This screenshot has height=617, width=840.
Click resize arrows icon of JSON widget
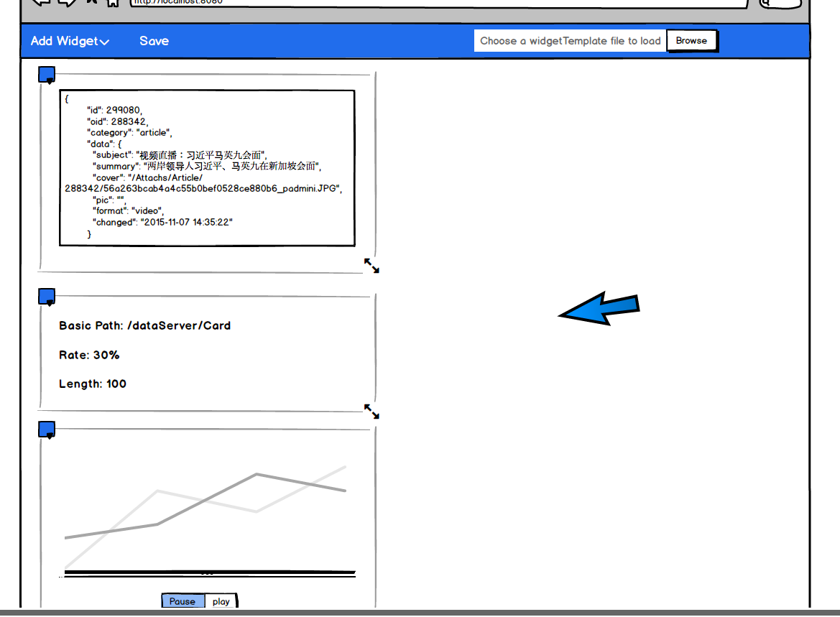pyautogui.click(x=371, y=266)
